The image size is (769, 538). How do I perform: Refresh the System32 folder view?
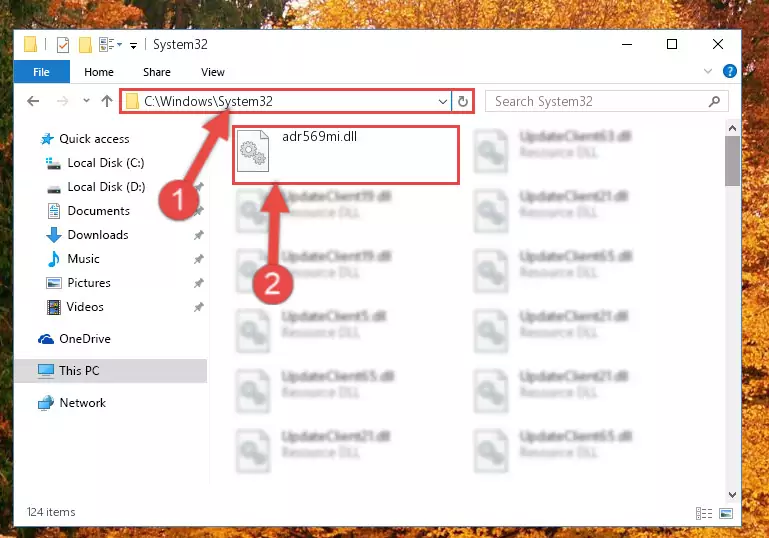coord(462,102)
